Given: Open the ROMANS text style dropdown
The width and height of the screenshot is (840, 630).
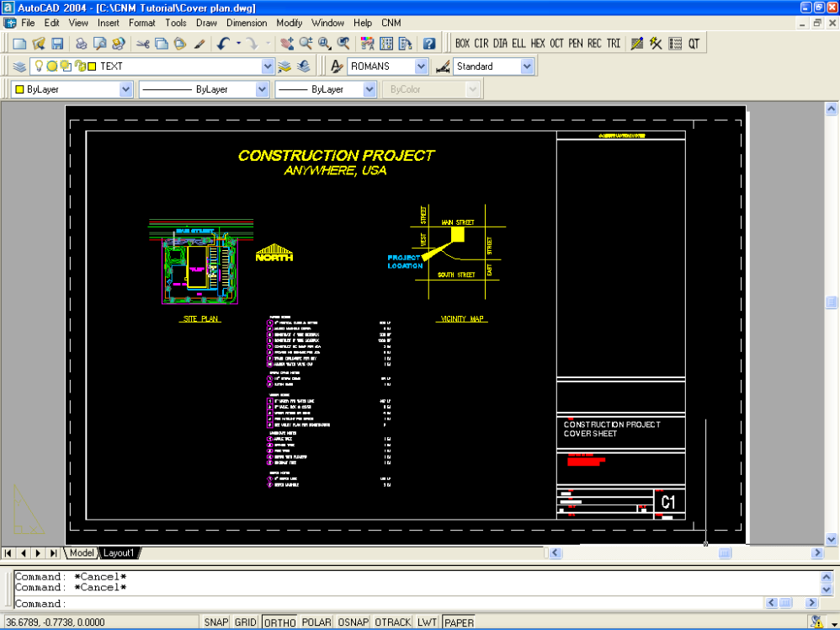Looking at the screenshot, I should click(x=421, y=66).
